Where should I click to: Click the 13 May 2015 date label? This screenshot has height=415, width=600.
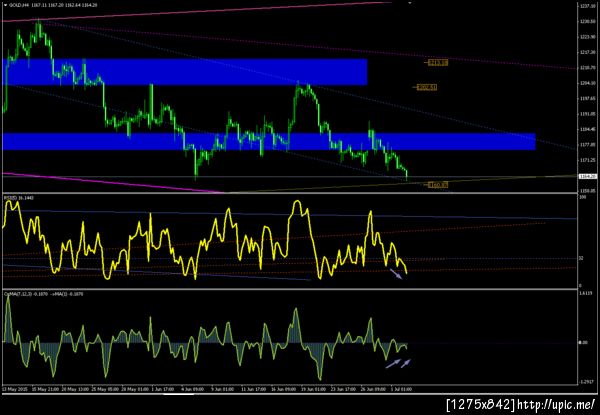tap(13, 389)
